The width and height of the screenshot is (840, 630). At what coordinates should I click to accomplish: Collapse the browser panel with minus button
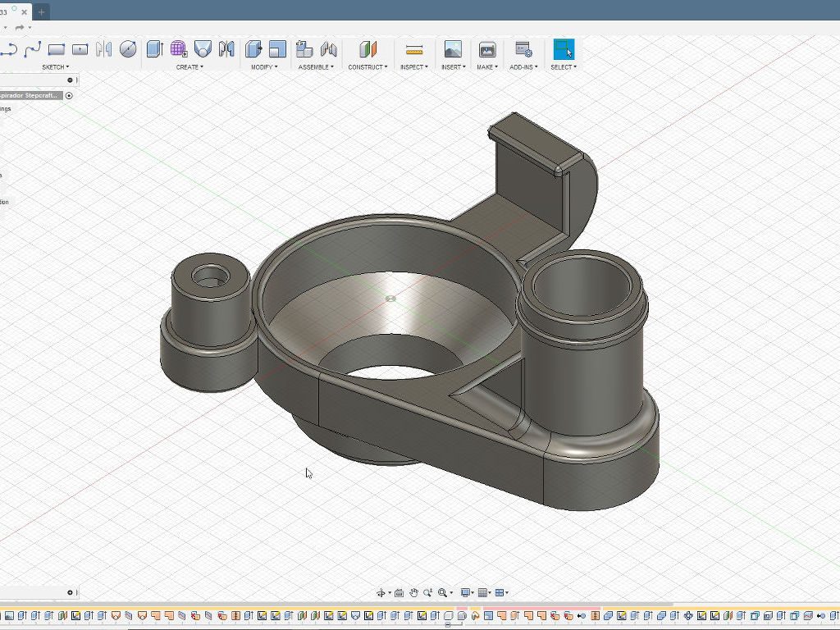tap(70, 80)
